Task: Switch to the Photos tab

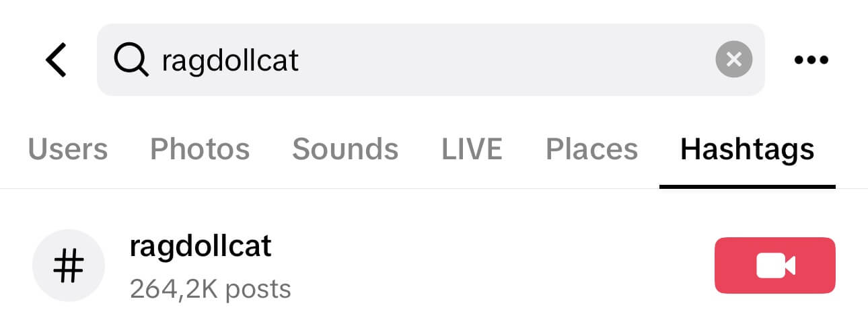Action: [x=200, y=149]
